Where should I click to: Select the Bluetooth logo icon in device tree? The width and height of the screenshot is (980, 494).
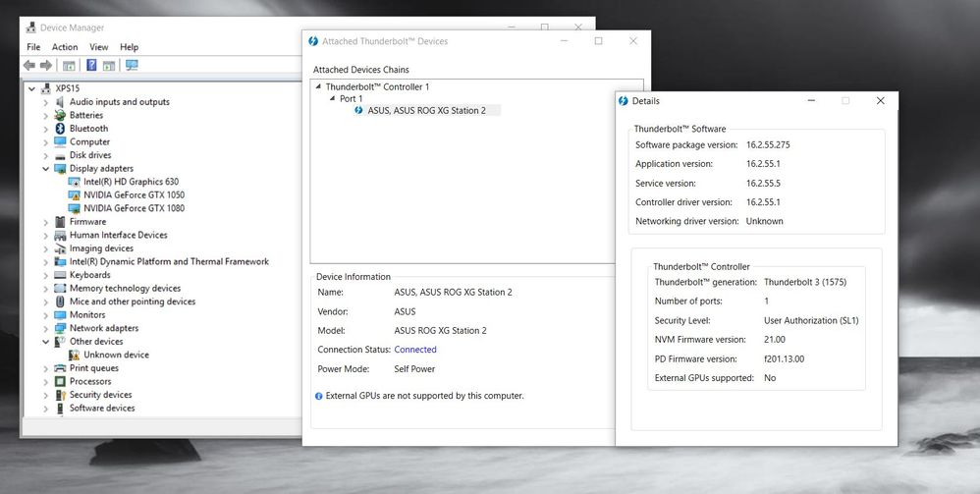pos(60,129)
